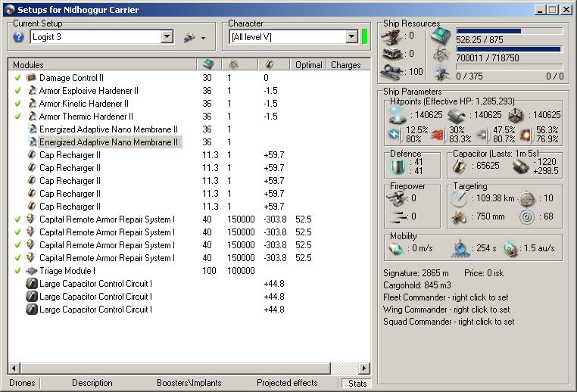Click the horizontal scrollbar right arrow
Screen dimensions: 577x392
(364, 368)
